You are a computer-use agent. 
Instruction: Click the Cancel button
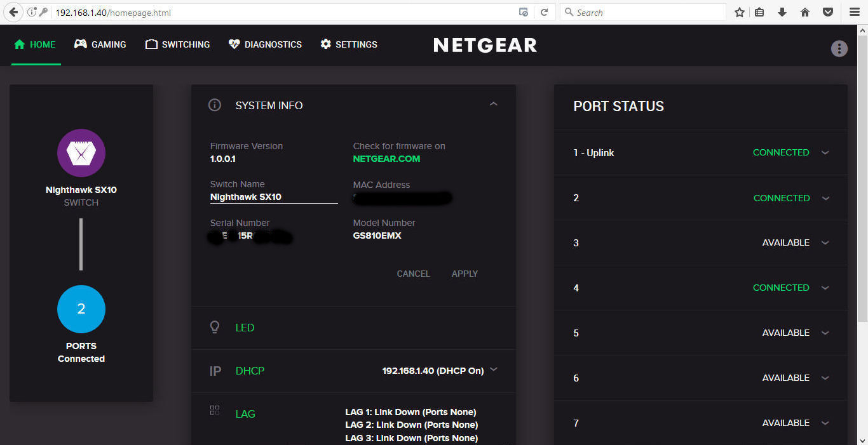(413, 274)
